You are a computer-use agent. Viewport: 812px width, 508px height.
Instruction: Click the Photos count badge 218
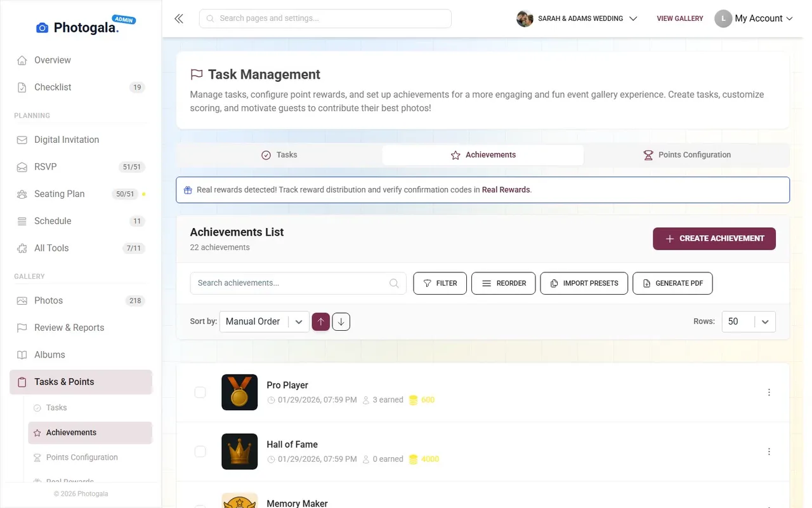(x=135, y=301)
